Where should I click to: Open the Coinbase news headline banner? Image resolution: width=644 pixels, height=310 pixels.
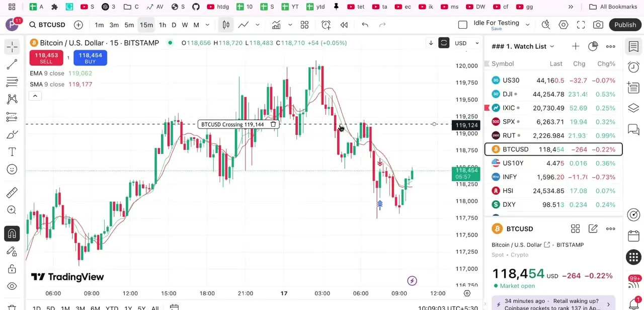[x=553, y=303]
